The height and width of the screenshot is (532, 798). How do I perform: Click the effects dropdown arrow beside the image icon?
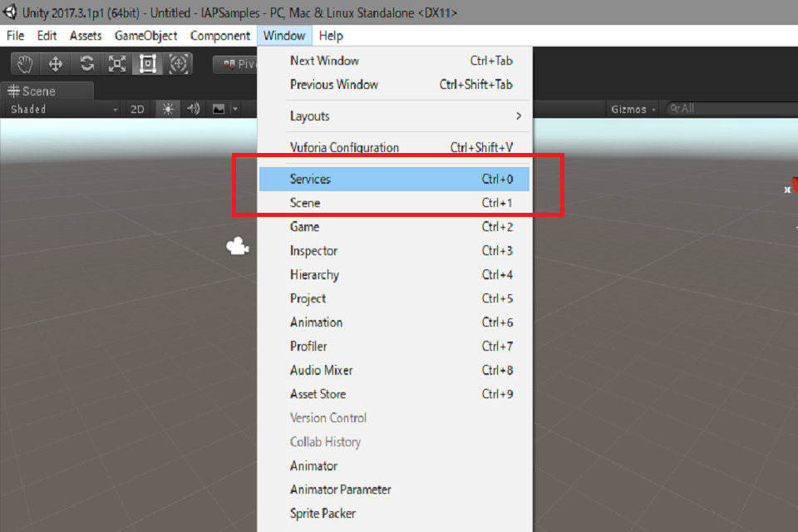point(234,108)
